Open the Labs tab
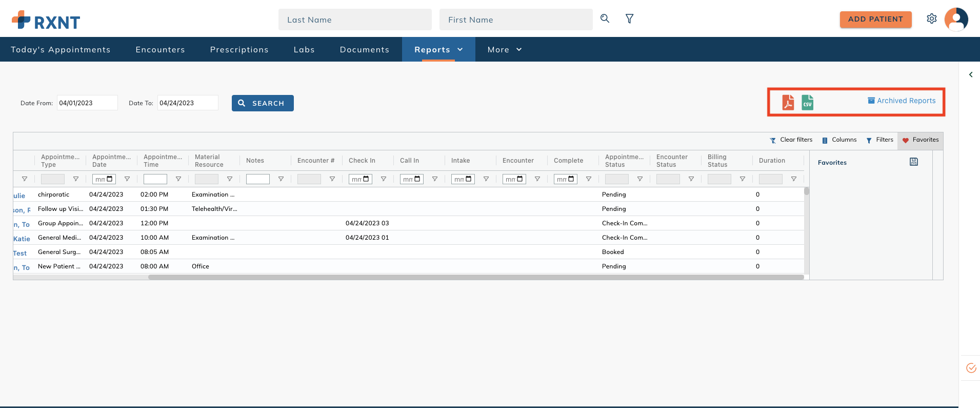The height and width of the screenshot is (408, 980). 304,49
